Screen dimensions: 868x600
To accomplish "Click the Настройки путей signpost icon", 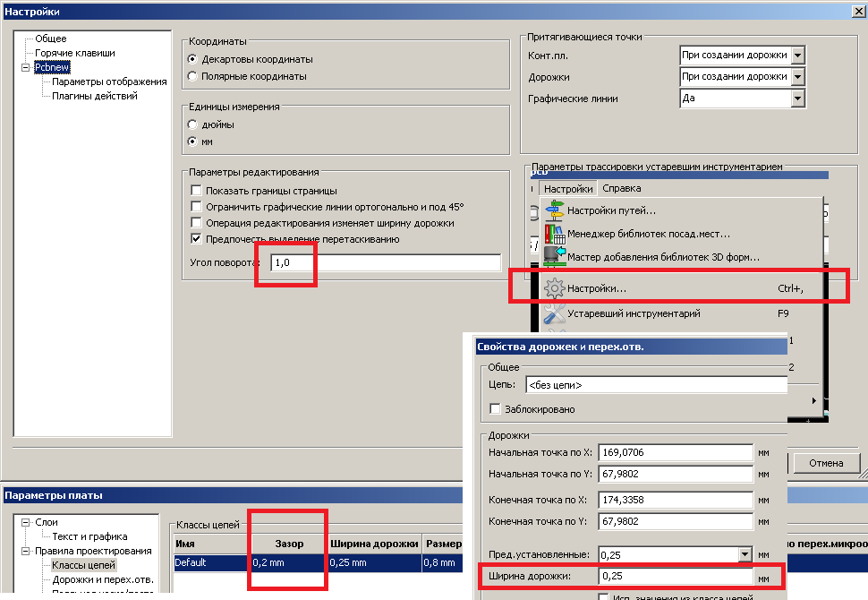I will click(x=554, y=210).
